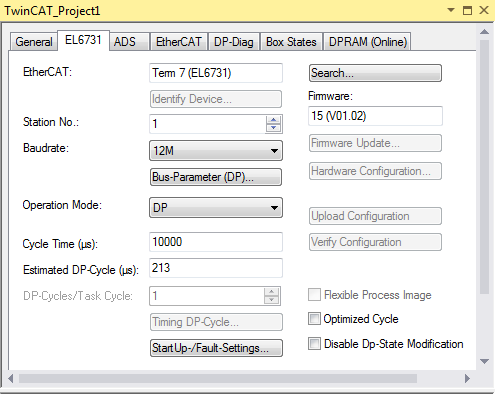Click the Estimated DP-Cycle 213 field
Viewport: 495px width, 394px height.
[216, 268]
